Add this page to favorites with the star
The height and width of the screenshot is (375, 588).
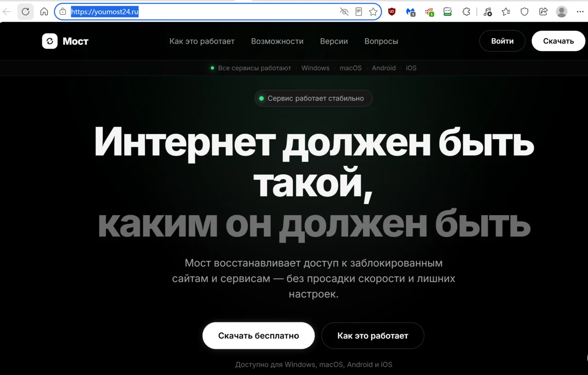373,12
